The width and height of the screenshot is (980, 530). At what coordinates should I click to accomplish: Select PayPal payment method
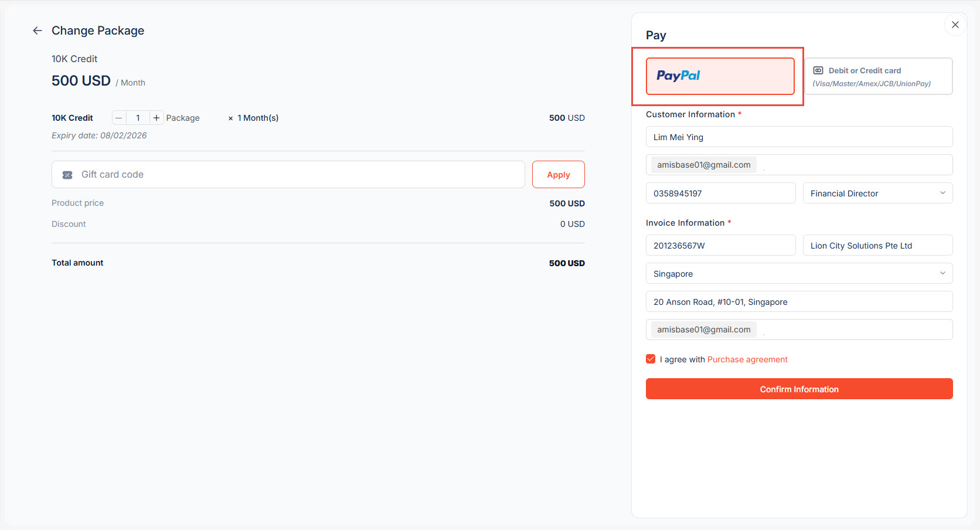coord(720,76)
